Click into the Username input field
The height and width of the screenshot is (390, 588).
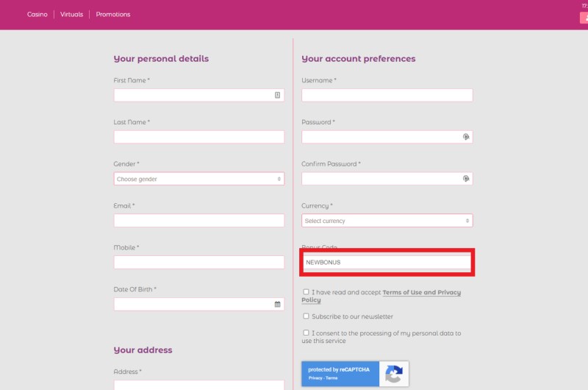387,95
